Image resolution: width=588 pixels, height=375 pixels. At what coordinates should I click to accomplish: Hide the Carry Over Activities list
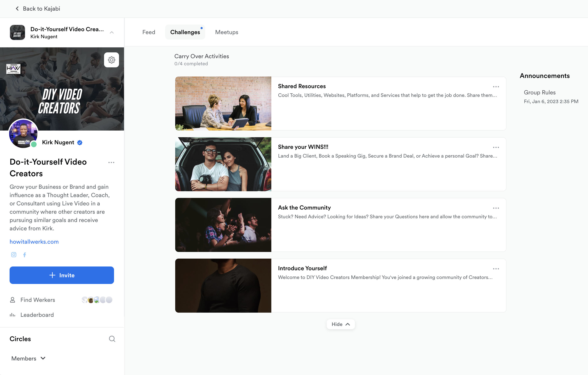coord(340,324)
